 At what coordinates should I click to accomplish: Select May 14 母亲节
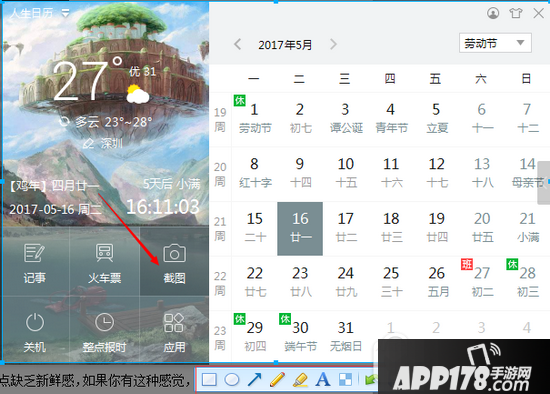coord(527,173)
